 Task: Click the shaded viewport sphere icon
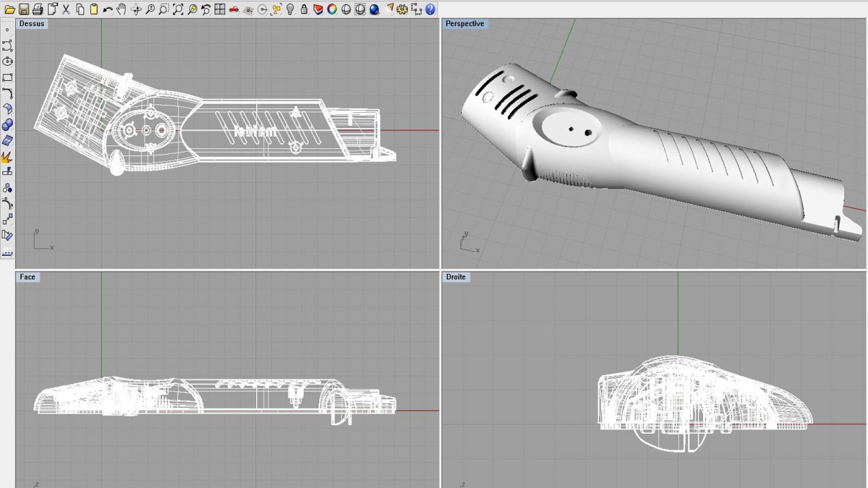coord(360,9)
